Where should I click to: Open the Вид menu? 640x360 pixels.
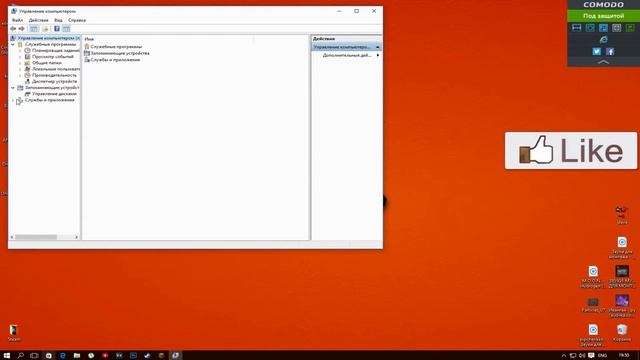coord(58,20)
